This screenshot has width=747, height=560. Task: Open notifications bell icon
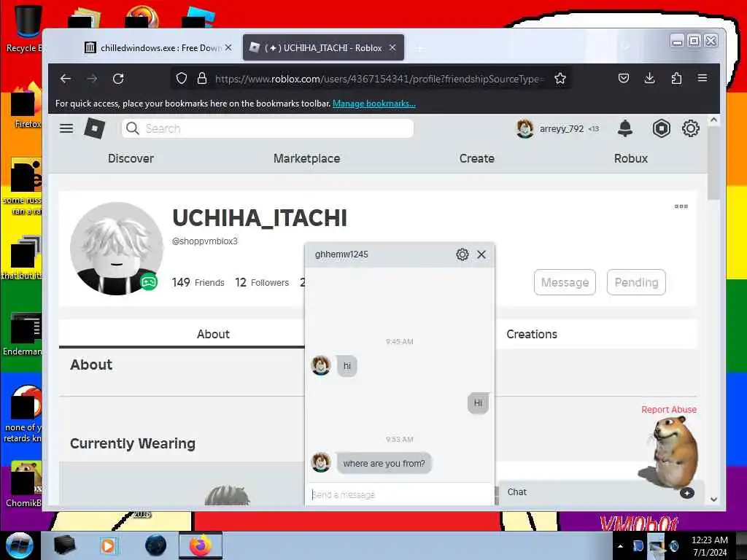625,128
